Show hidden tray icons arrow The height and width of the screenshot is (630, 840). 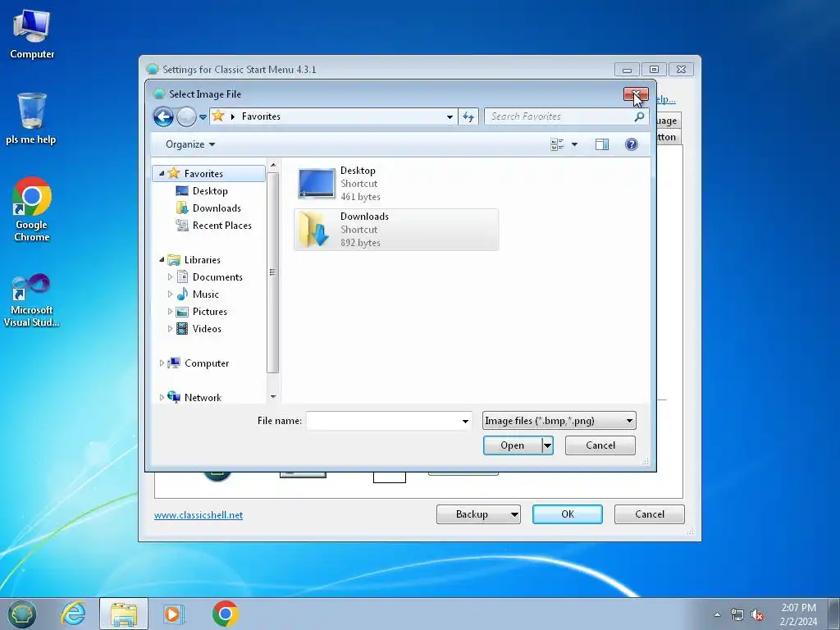(717, 614)
